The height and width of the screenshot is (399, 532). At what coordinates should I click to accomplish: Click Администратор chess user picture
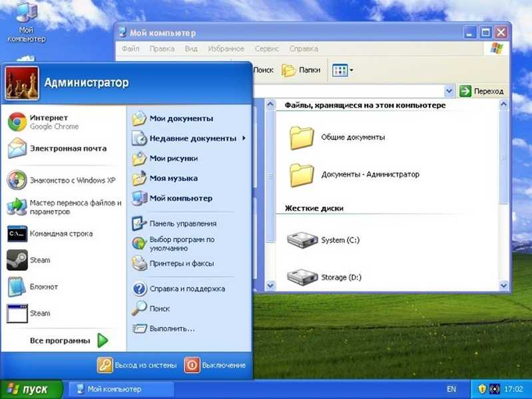coord(22,82)
